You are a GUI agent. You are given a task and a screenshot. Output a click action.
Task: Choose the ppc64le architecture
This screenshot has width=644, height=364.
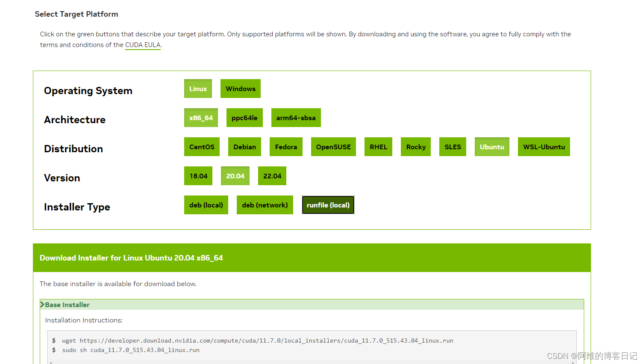244,118
